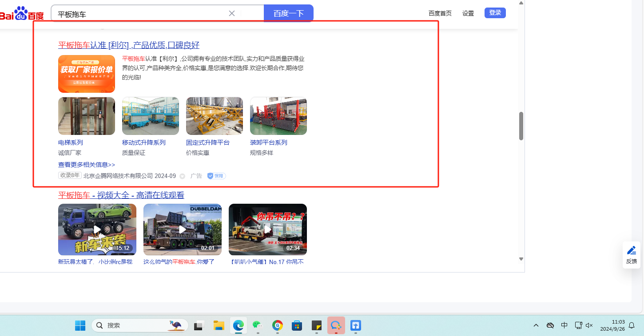Screen dimensions: 644x336
Task: Click the 登录 login button
Action: [495, 13]
